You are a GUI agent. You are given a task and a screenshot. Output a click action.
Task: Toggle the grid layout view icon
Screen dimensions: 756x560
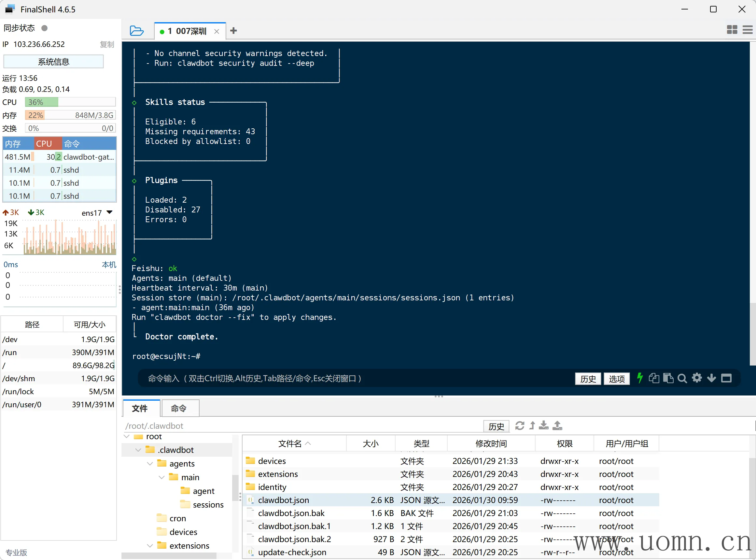pyautogui.click(x=732, y=30)
